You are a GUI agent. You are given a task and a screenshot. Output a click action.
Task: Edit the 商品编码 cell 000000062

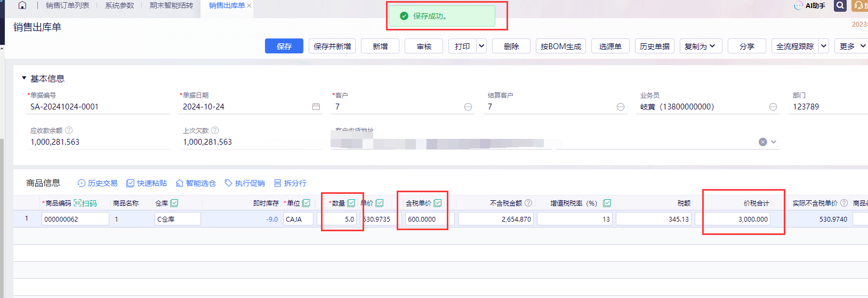75,219
